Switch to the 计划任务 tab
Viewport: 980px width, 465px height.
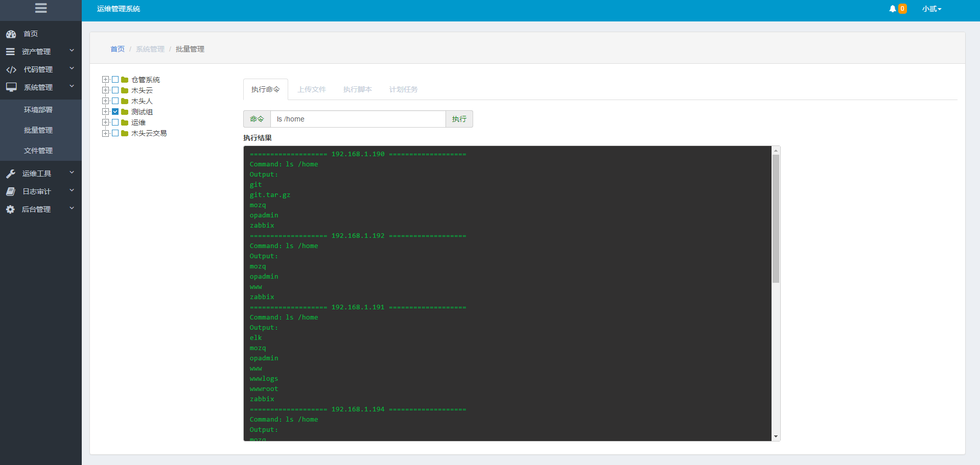[404, 89]
